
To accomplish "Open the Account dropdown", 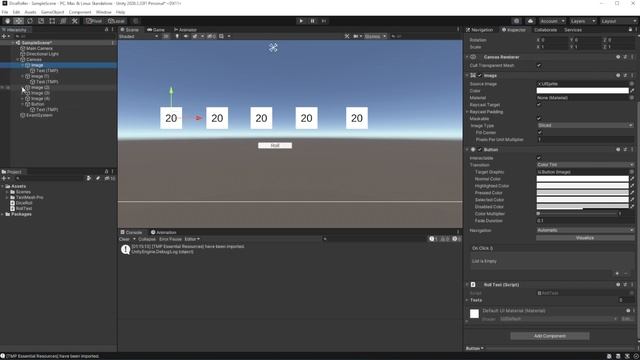I will tap(552, 21).
